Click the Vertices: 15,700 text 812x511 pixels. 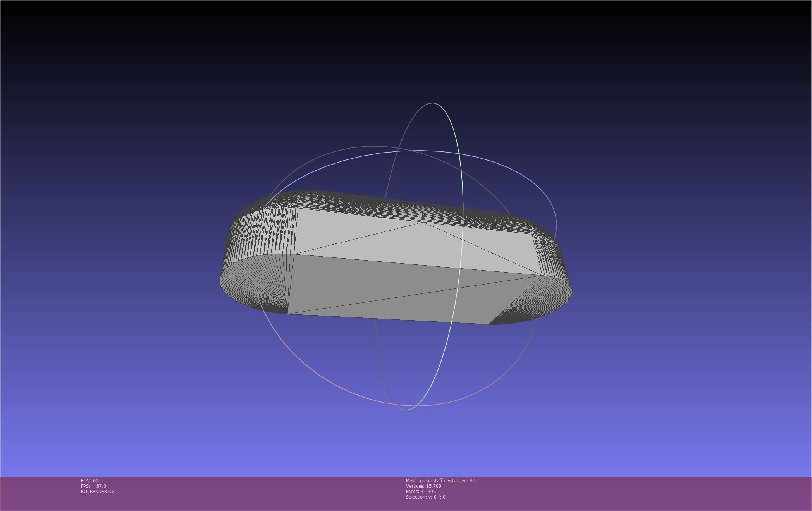click(423, 486)
